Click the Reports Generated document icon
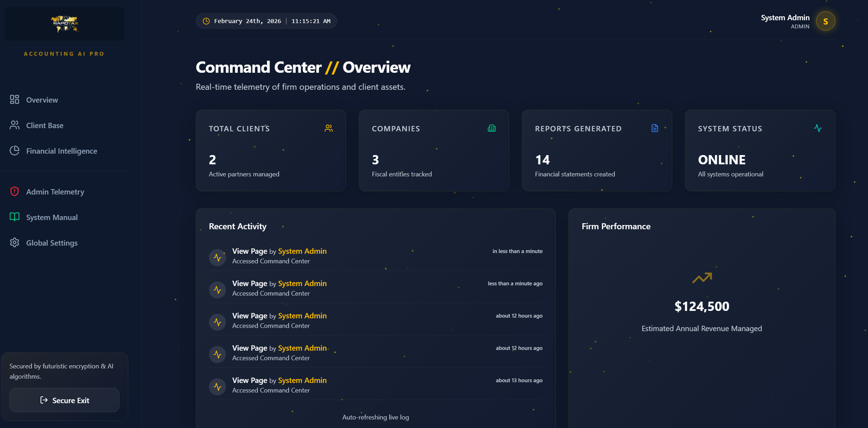The image size is (868, 428). [x=655, y=128]
